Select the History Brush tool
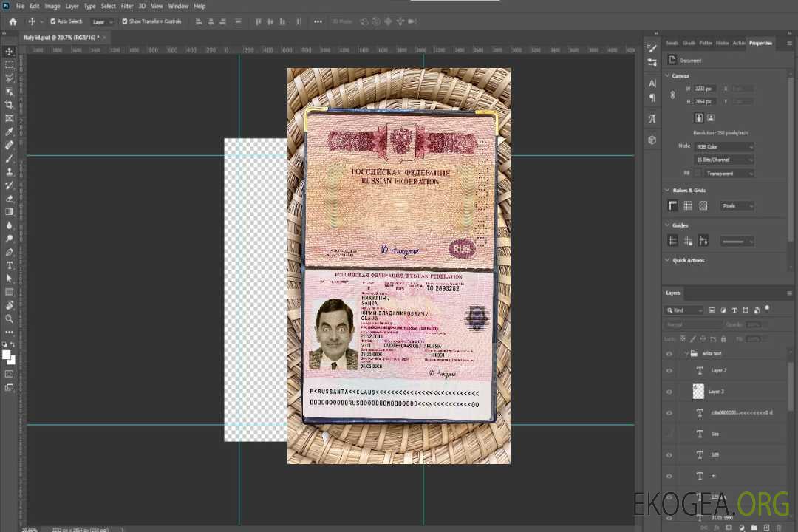 point(9,185)
